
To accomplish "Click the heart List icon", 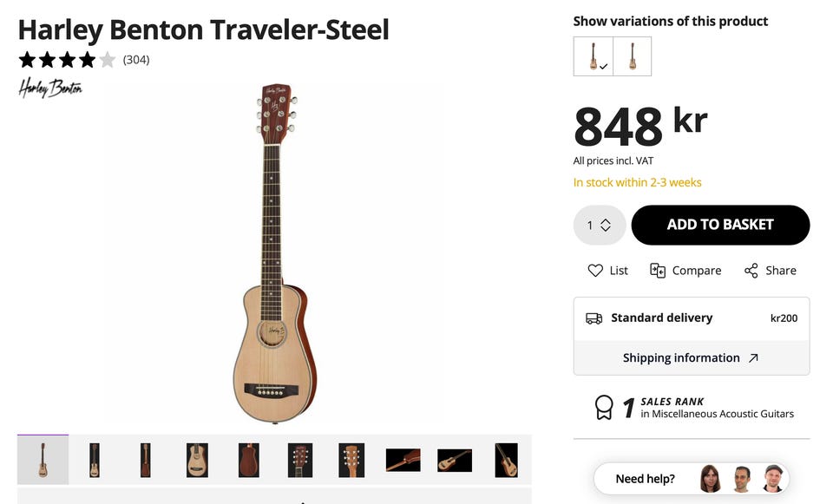I will [x=595, y=271].
